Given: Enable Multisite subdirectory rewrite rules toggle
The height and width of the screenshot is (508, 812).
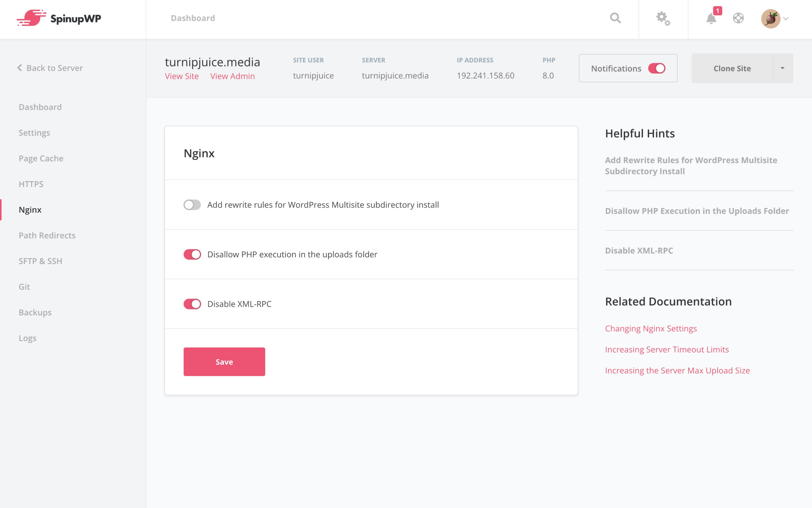Looking at the screenshot, I should [x=192, y=205].
